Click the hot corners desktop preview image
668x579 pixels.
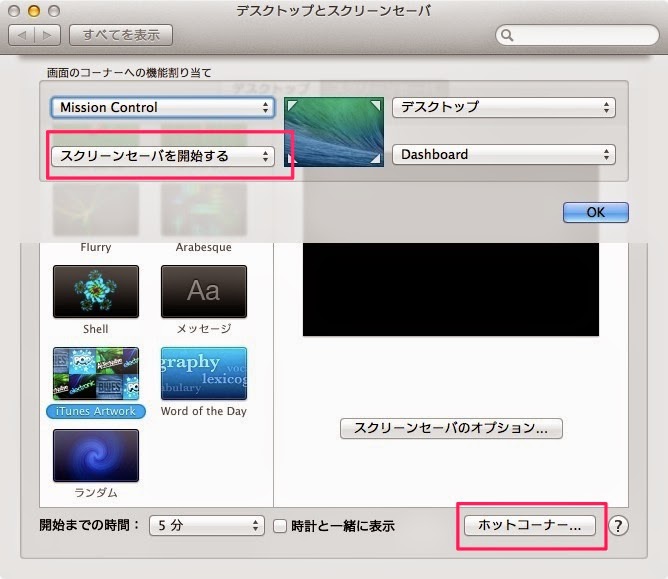334,132
